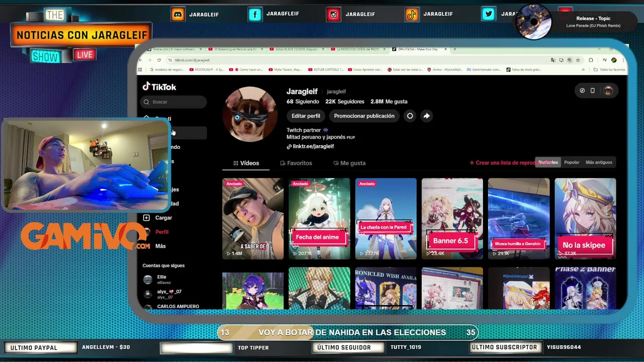Open the Anime - MyLiveWall bookmark
This screenshot has height=362, width=644.
click(445, 69)
